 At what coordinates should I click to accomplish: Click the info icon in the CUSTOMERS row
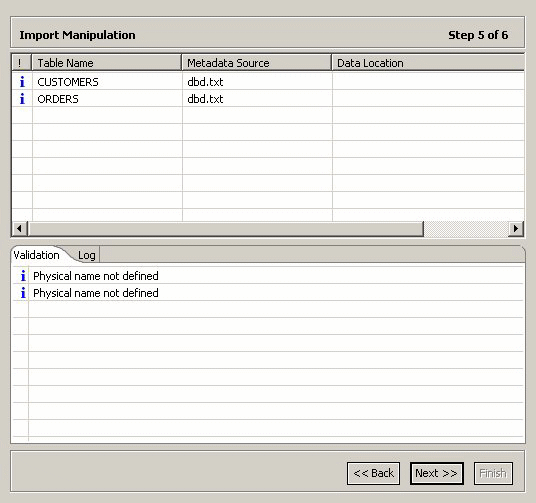click(x=22, y=82)
